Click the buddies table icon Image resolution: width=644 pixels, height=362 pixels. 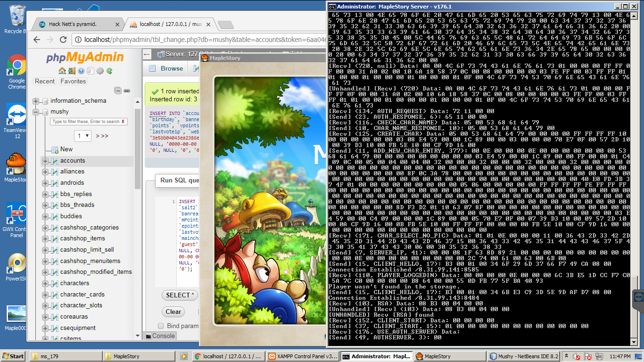click(x=55, y=216)
